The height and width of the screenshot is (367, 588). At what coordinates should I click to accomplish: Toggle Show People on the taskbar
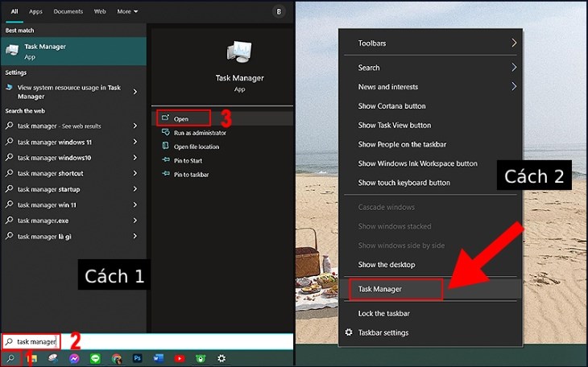[x=430, y=144]
